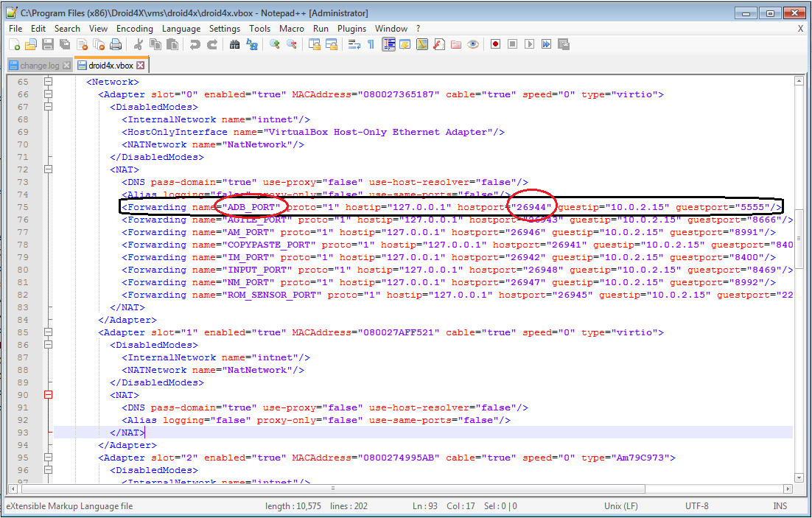Collapse the NAT block at line 72
This screenshot has width=812, height=518.
pyautogui.click(x=49, y=169)
